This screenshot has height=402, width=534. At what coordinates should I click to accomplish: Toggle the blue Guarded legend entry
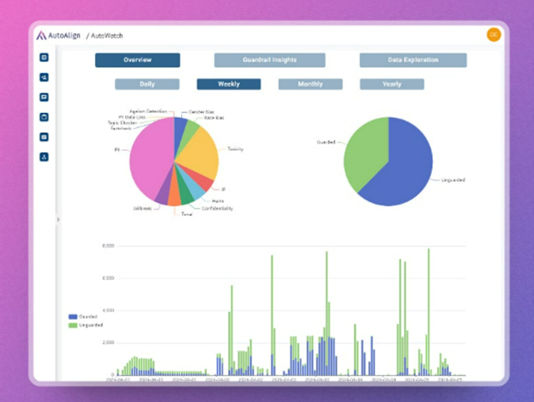tap(83, 317)
